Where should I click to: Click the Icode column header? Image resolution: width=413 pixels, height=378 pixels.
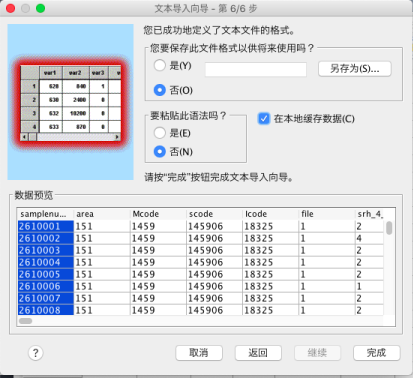tap(270, 214)
